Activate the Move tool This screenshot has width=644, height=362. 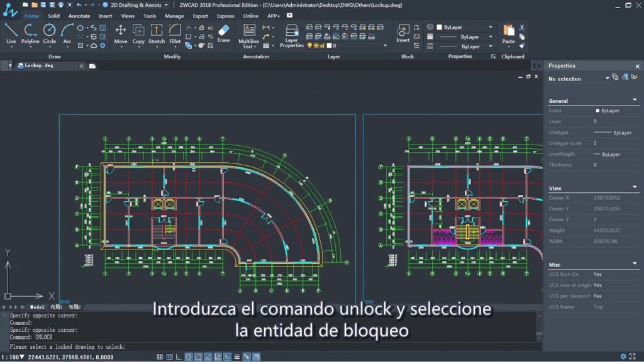point(120,34)
